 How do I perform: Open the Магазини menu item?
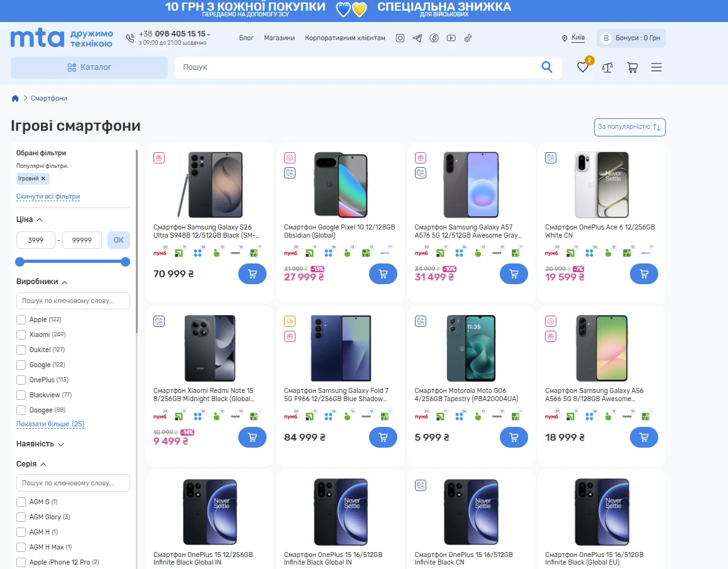point(279,38)
